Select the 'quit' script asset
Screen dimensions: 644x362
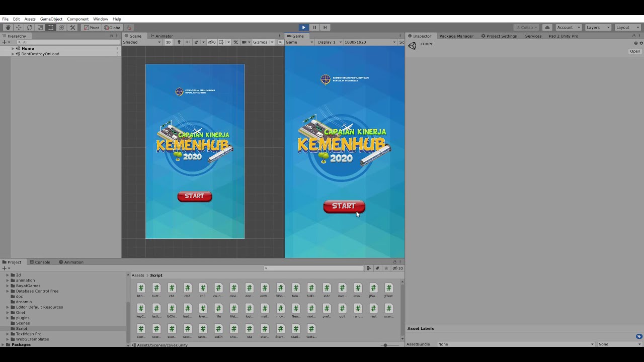[x=342, y=311]
